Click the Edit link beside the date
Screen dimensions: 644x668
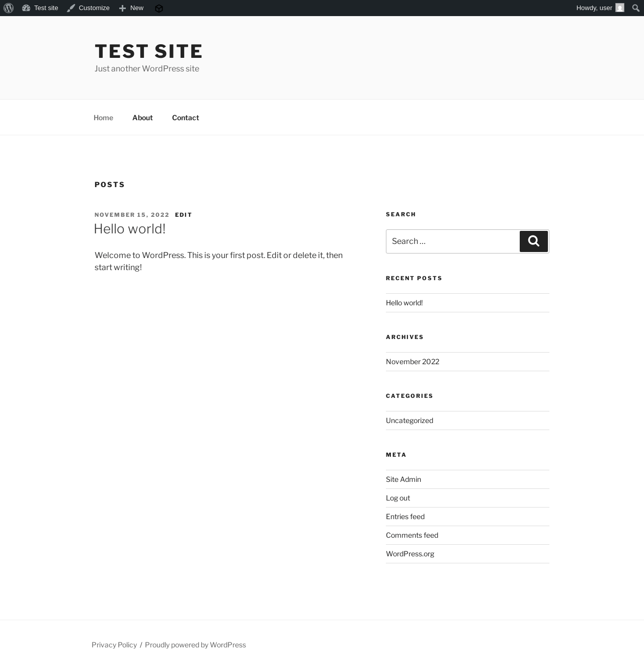click(x=184, y=215)
